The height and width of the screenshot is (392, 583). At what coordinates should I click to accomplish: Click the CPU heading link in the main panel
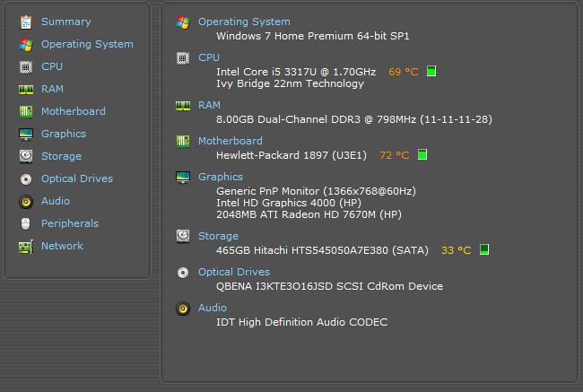pyautogui.click(x=209, y=57)
